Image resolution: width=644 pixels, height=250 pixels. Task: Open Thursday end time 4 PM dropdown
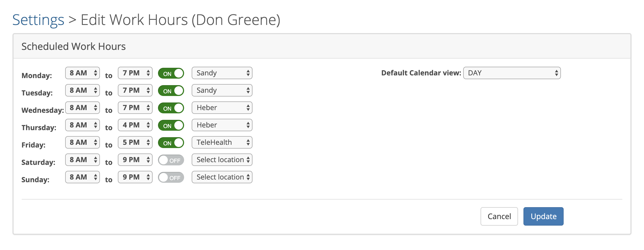135,125
